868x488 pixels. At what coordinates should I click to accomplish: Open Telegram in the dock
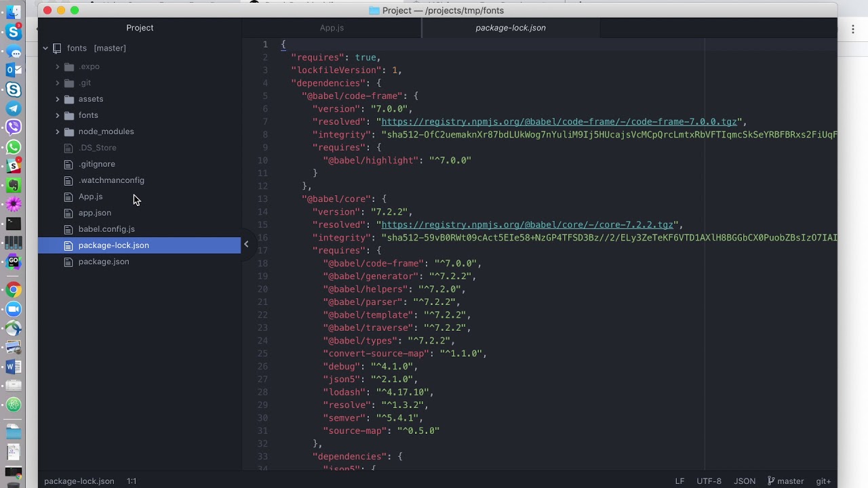13,108
